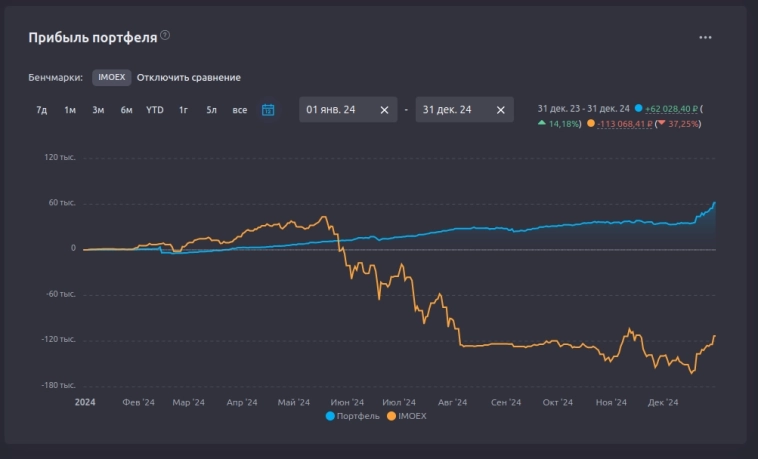Viewport: 758px width, 459px height.
Task: Click the end date field 31 дек. 24
Action: click(x=450, y=110)
